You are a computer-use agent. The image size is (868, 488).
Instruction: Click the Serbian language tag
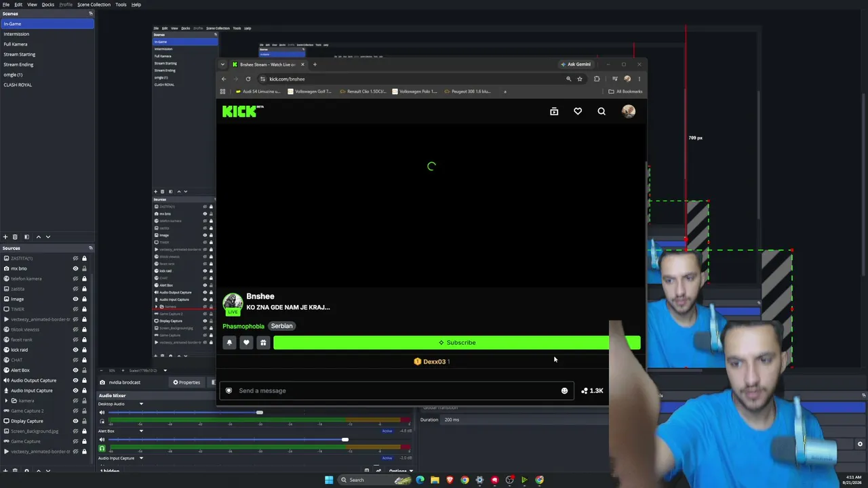tap(281, 326)
